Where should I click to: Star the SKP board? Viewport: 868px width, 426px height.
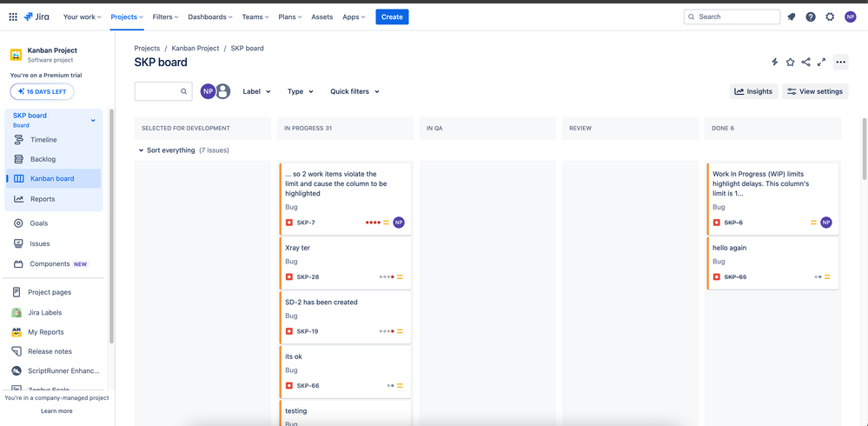point(791,62)
